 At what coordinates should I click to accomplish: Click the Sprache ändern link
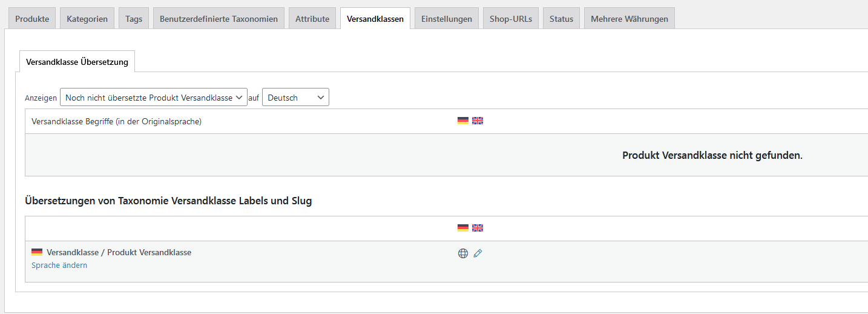[59, 266]
